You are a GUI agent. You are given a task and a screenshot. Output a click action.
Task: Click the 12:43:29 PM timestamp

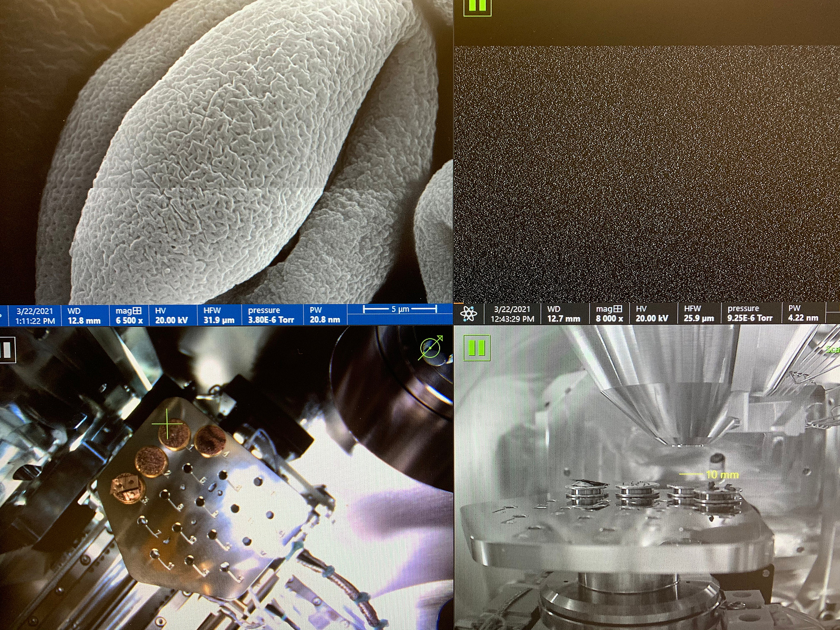[512, 319]
